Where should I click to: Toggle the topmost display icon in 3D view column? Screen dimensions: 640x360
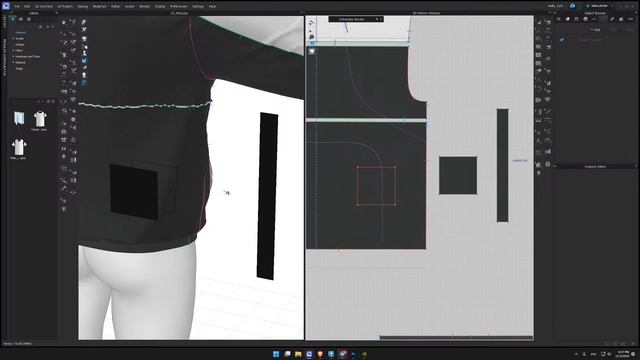click(84, 22)
